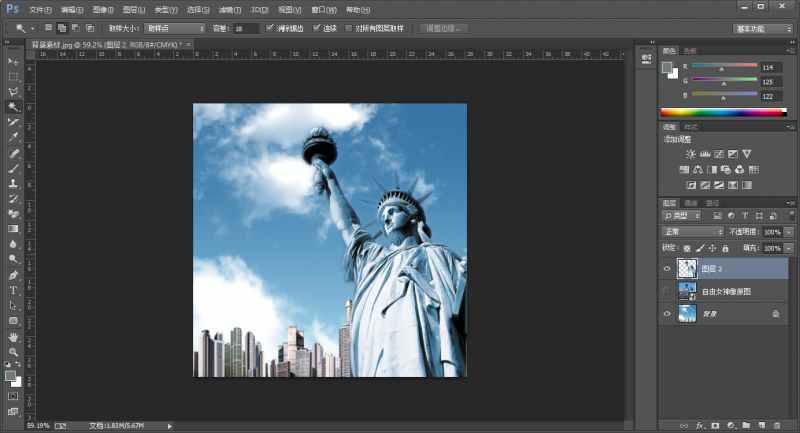This screenshot has width=800, height=433.
Task: Hide 图层 2 using its eye icon
Action: tap(667, 268)
